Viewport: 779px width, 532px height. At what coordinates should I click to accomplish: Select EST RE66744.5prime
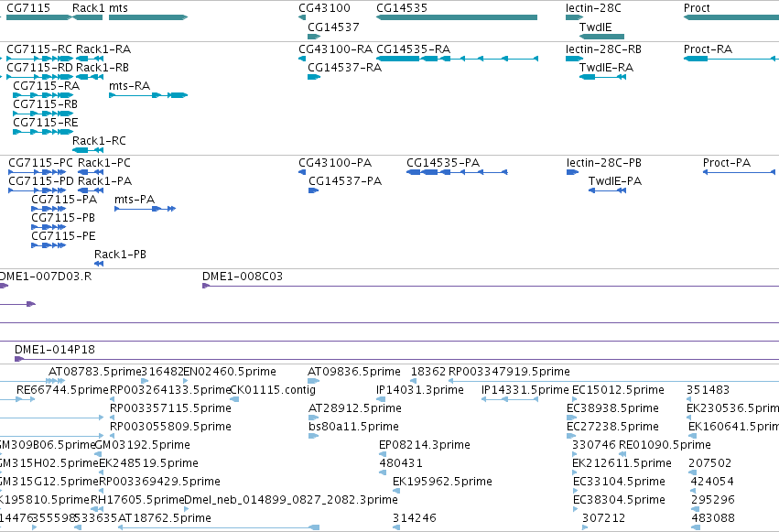(26, 399)
